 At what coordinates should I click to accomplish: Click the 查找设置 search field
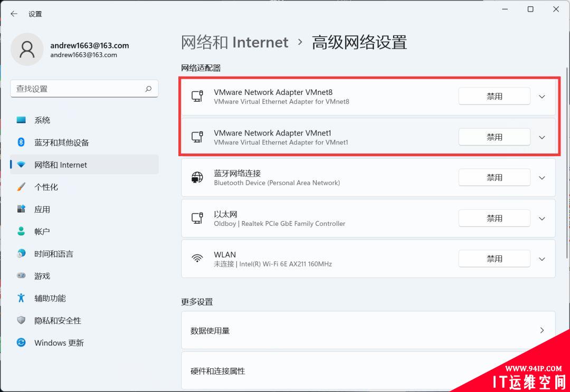(84, 89)
